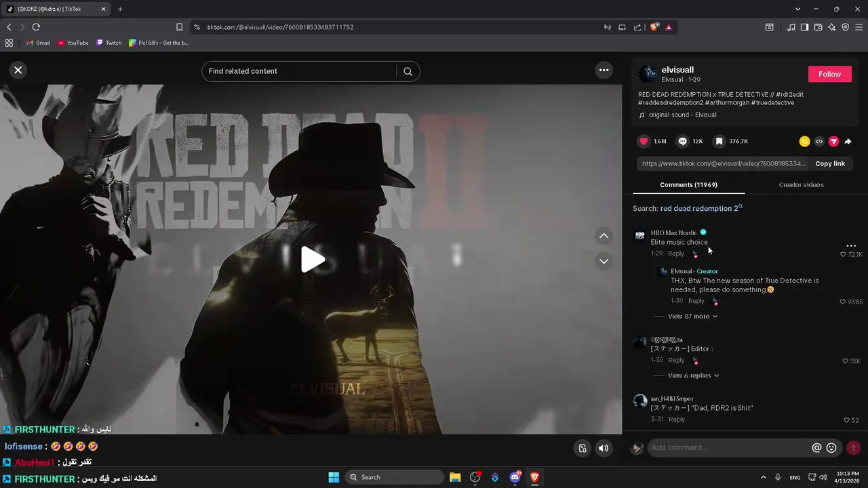
Task: Go to previous video with up chevron
Action: (x=604, y=236)
